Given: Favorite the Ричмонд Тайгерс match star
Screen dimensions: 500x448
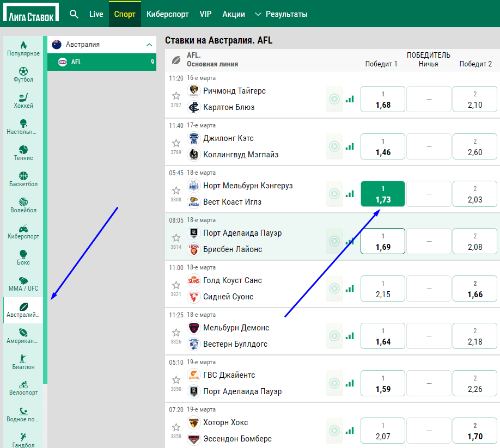Looking at the screenshot, I should click(x=176, y=96).
